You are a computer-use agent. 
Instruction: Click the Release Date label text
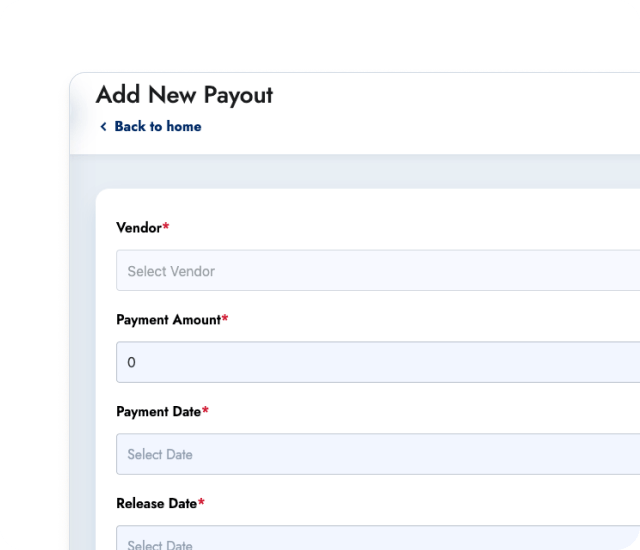click(156, 504)
